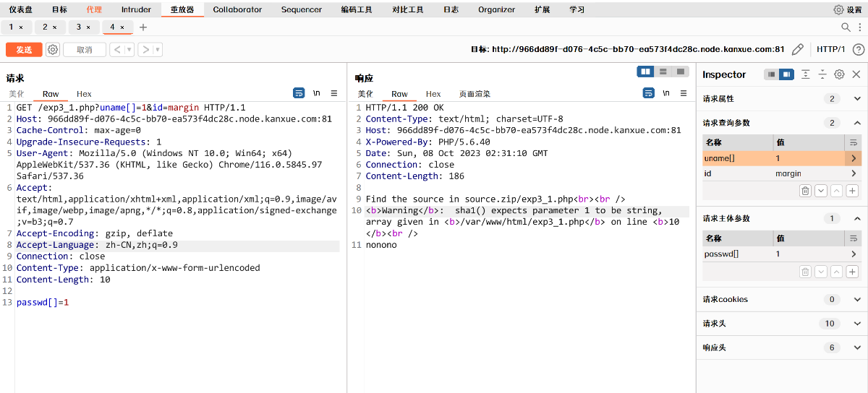Screen dimensions: 868x393
Task: Open the Repeater send settings gear
Action: pyautogui.click(x=53, y=50)
